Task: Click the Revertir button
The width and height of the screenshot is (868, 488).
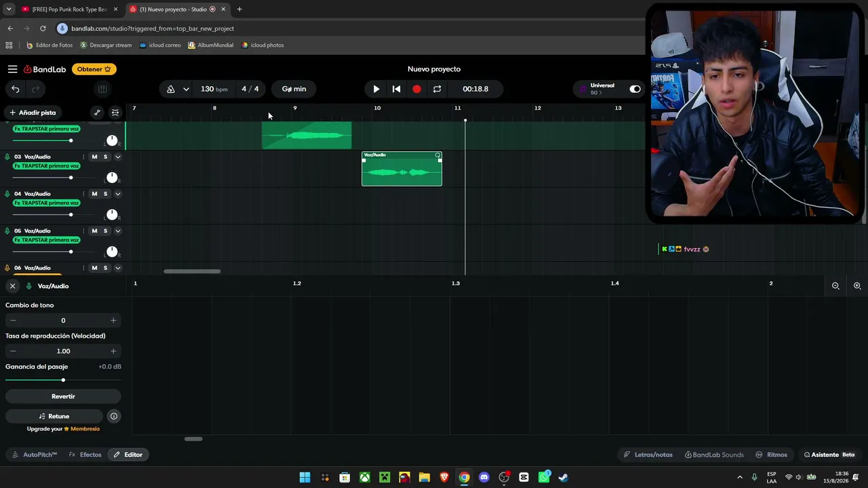Action: point(63,396)
